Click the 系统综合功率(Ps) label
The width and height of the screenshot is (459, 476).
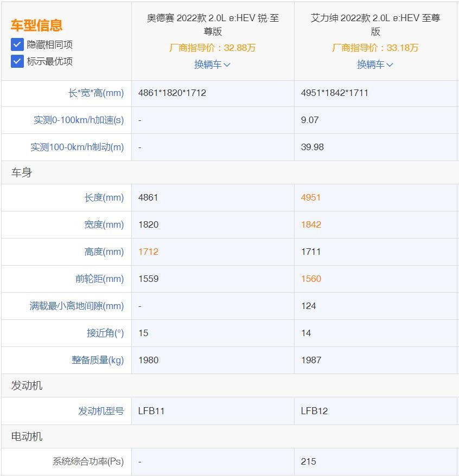pos(88,461)
